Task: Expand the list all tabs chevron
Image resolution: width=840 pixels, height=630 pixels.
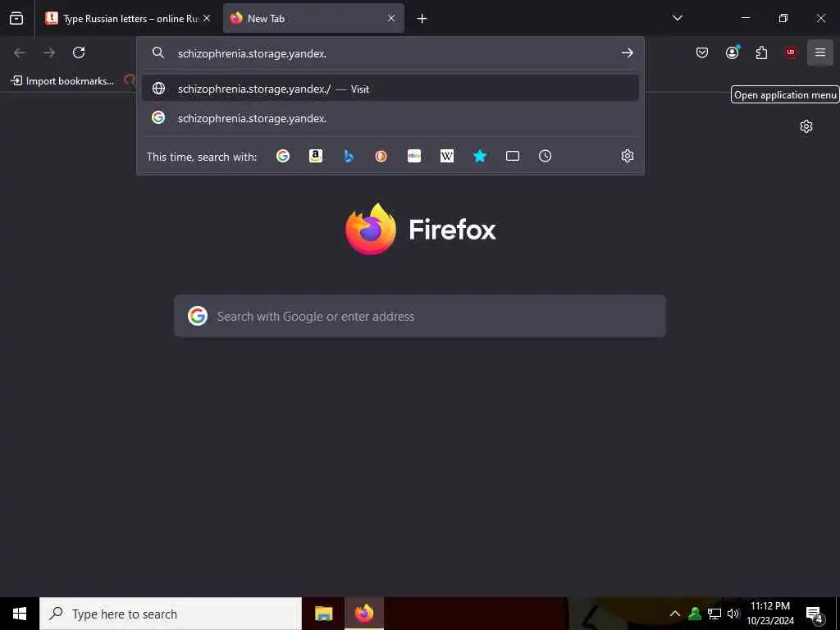Action: 678,18
